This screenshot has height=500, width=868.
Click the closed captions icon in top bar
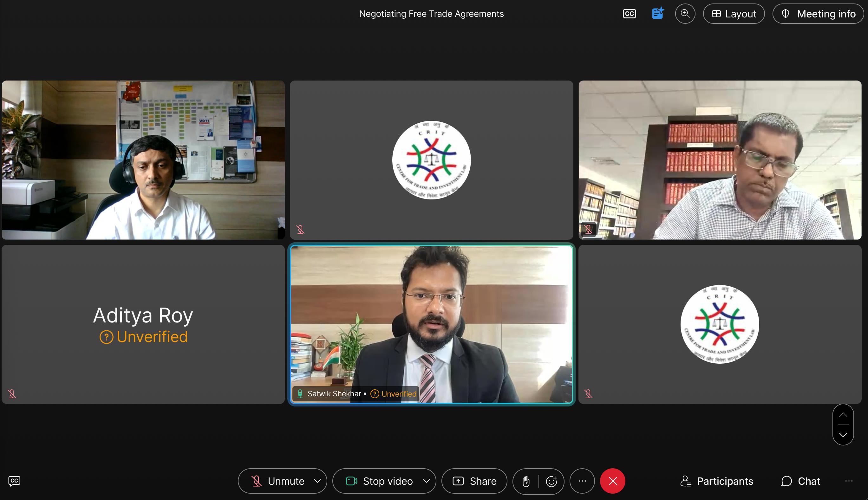coord(629,14)
